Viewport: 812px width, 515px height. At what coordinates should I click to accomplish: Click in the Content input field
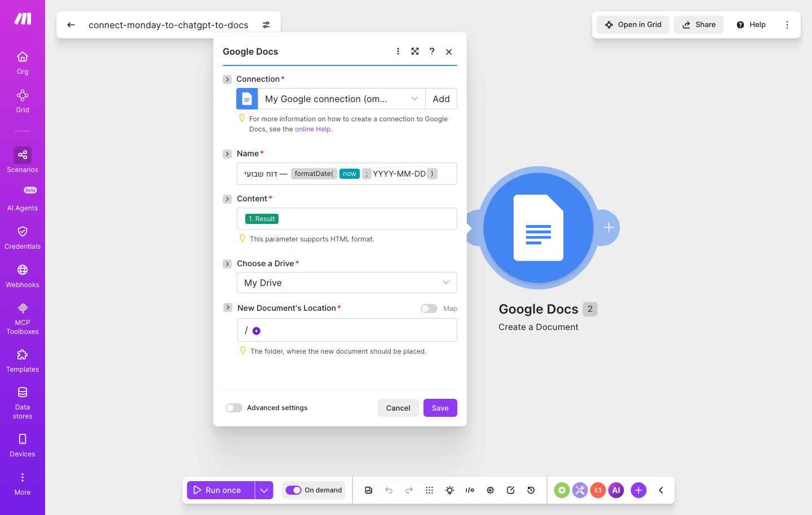347,218
